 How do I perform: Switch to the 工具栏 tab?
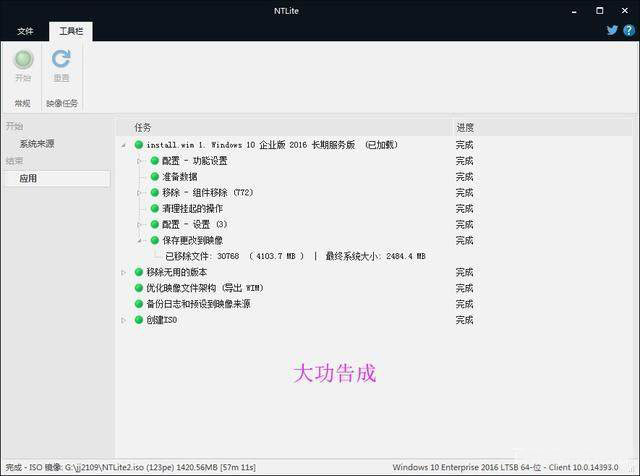click(71, 31)
